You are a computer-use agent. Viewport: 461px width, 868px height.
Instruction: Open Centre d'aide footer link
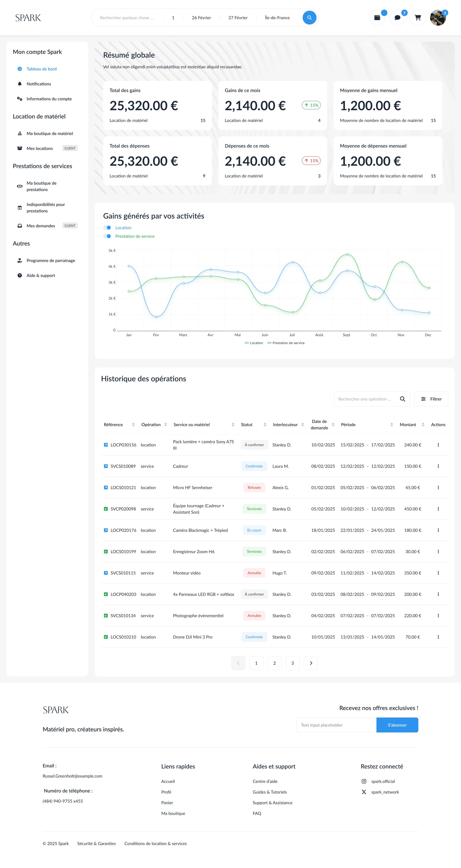point(265,781)
